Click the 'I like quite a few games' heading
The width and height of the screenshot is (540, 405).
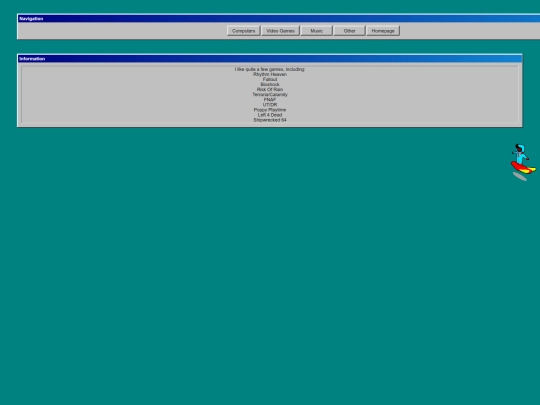(x=270, y=69)
